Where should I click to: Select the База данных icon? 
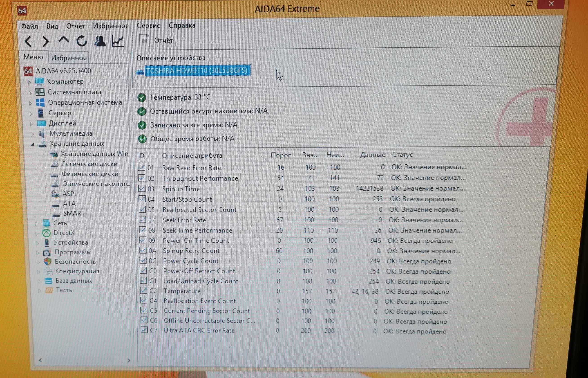pyautogui.click(x=49, y=281)
